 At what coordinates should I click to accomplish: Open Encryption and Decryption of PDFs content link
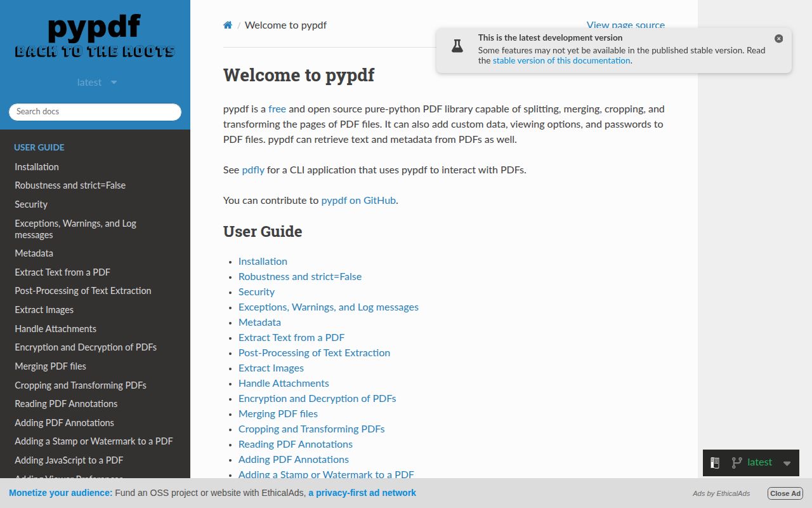317,399
